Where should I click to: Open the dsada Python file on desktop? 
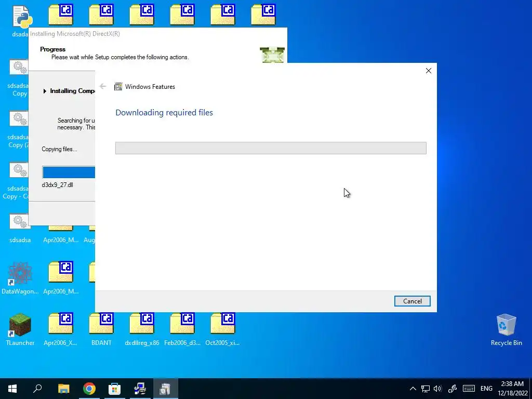click(20, 21)
